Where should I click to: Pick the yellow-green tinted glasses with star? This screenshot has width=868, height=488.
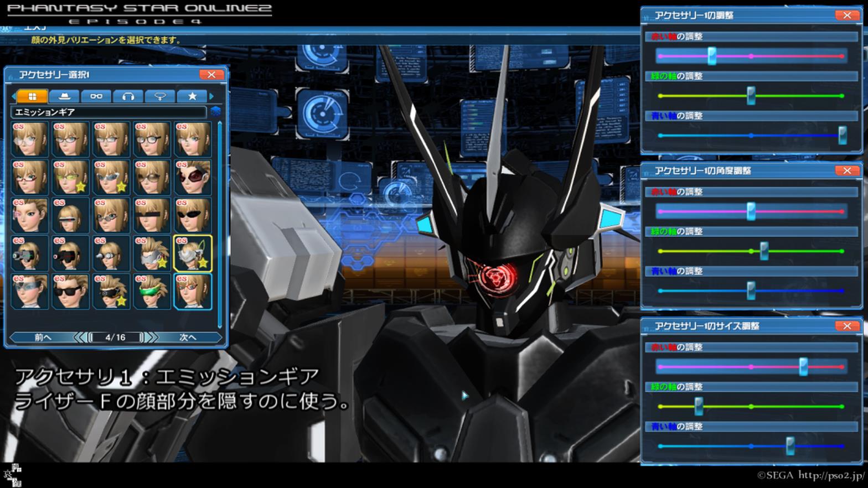pyautogui.click(x=70, y=177)
